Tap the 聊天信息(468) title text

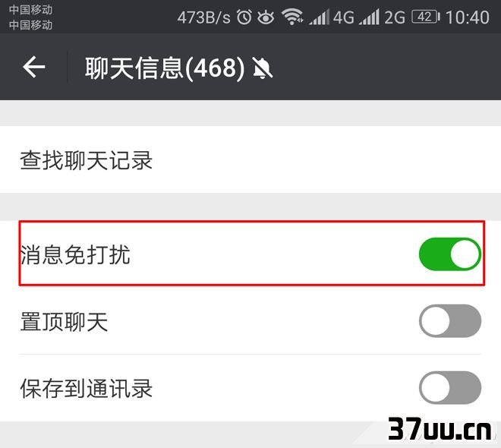click(x=165, y=68)
